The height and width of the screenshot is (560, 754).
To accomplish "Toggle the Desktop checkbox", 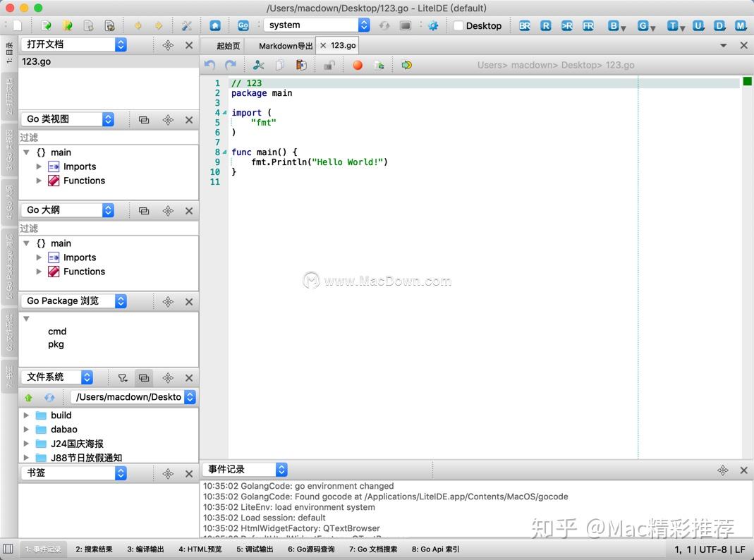I will click(x=458, y=25).
